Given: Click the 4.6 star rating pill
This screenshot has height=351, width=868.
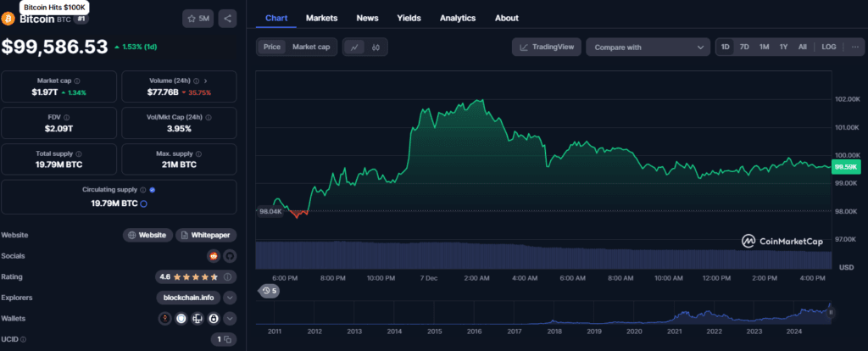Looking at the screenshot, I should pos(195,276).
